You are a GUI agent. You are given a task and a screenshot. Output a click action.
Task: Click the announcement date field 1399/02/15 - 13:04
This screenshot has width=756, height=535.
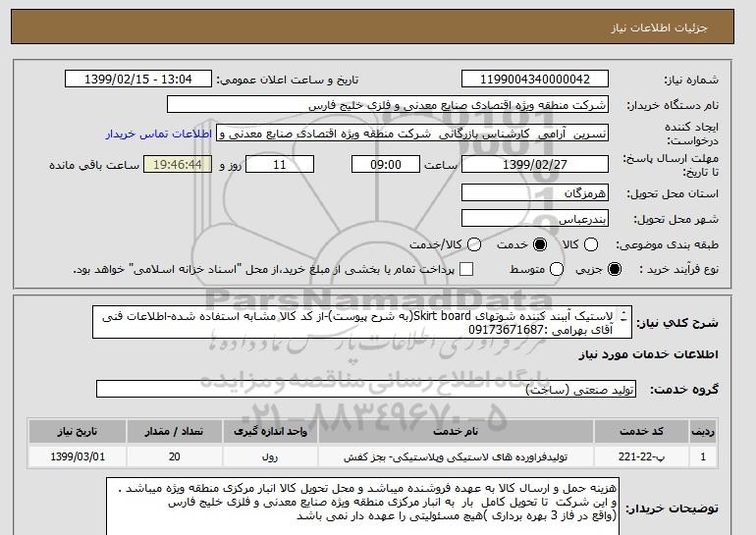[138, 80]
